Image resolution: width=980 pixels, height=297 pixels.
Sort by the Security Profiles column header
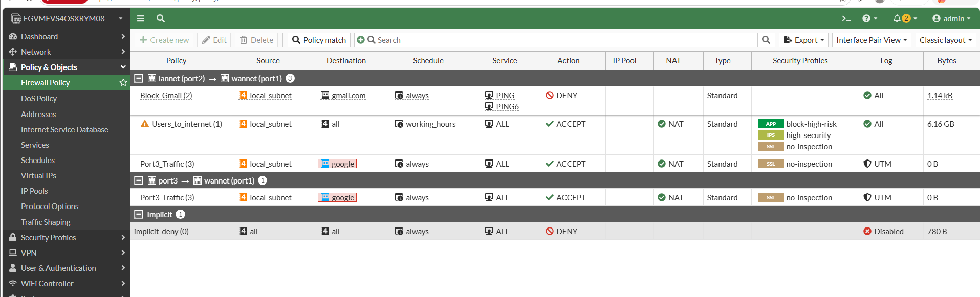point(800,60)
